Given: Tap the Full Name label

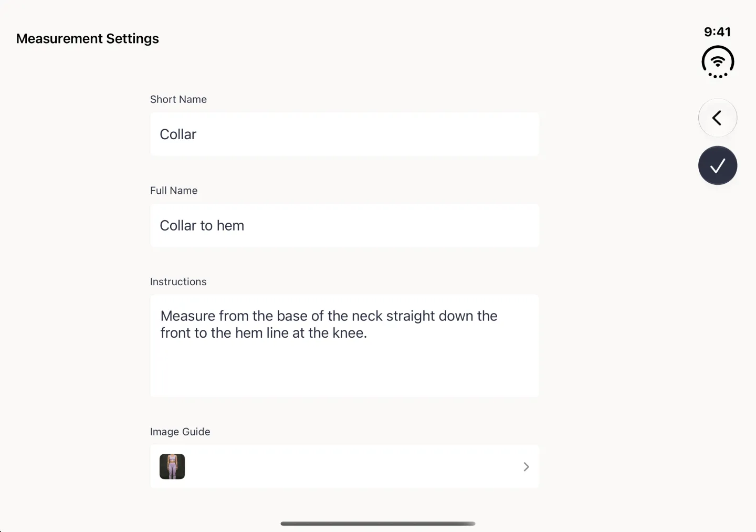Looking at the screenshot, I should 174,191.
